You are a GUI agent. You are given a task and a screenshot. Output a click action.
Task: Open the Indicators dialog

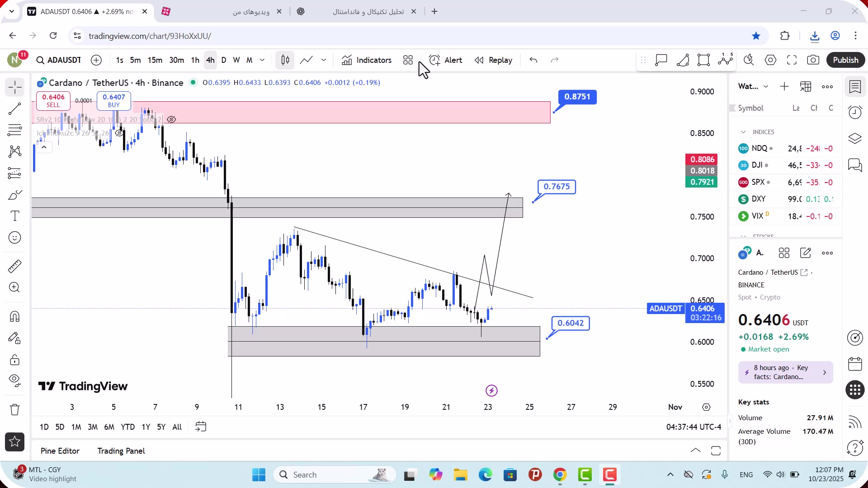pos(367,60)
